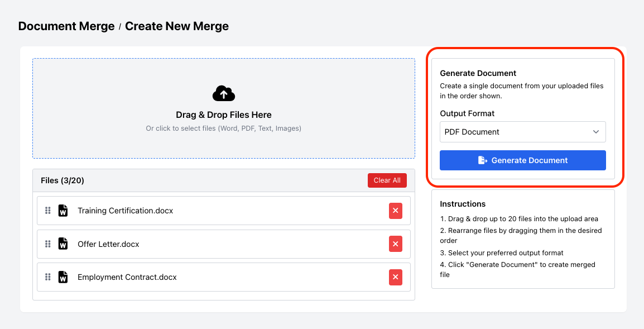Click the Clear All button
This screenshot has height=329, width=644.
tap(387, 180)
